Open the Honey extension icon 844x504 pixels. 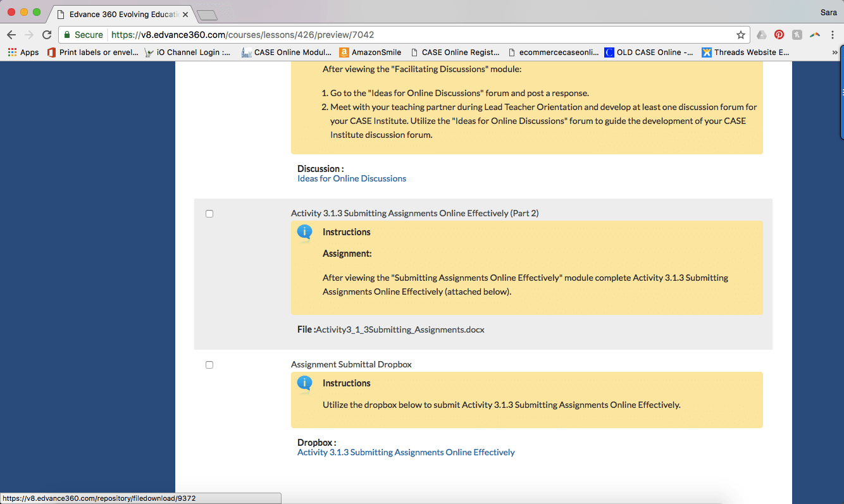(x=797, y=35)
